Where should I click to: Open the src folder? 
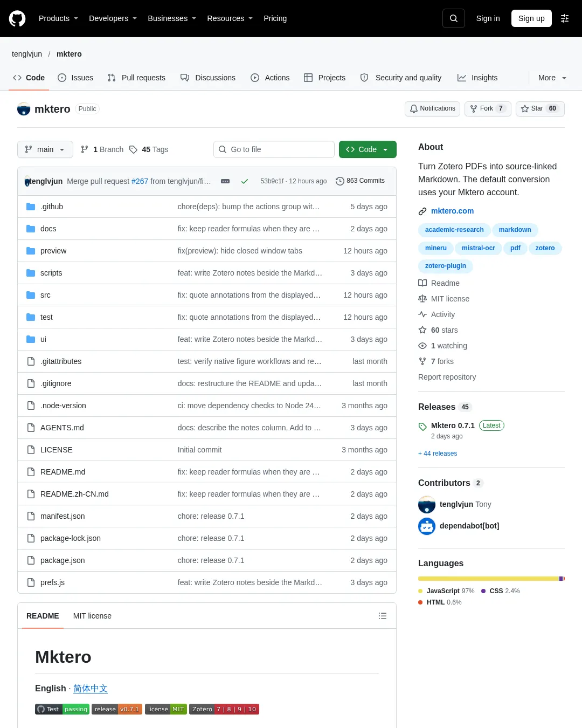coord(45,295)
